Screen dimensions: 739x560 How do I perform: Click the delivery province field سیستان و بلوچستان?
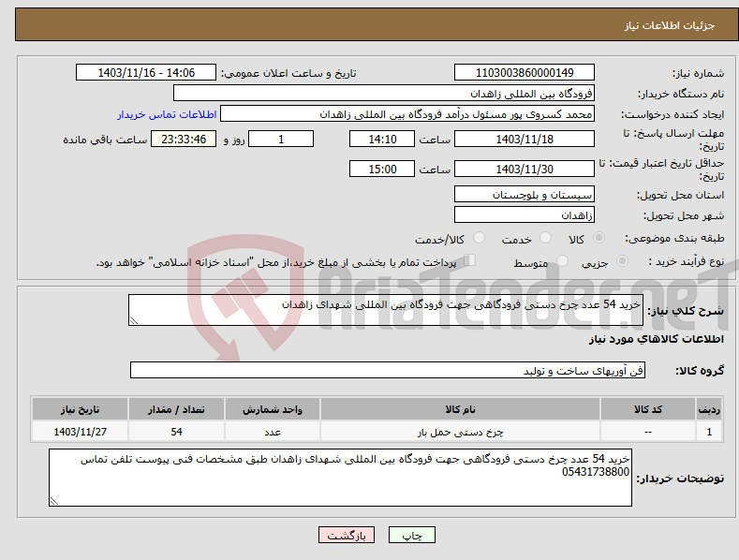(x=525, y=194)
